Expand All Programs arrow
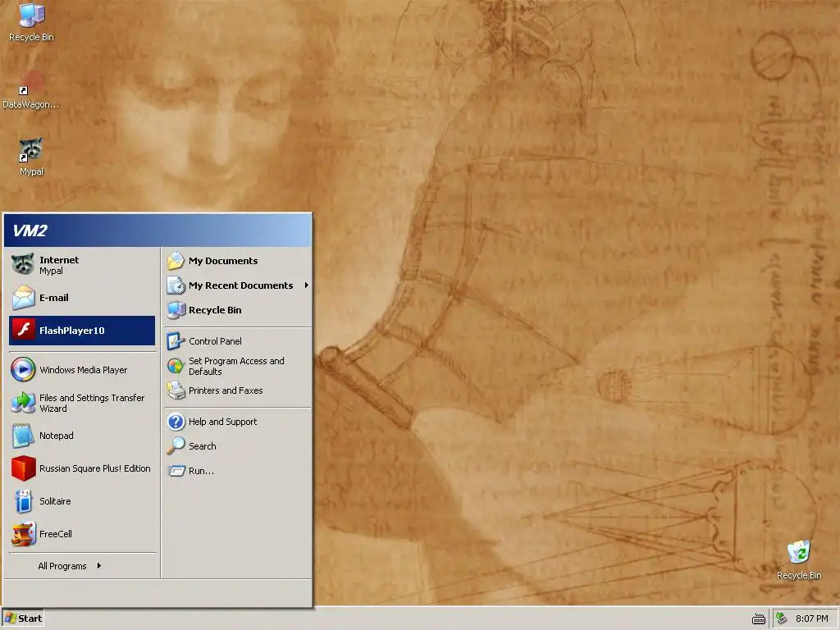Image resolution: width=840 pixels, height=630 pixels. (x=99, y=566)
